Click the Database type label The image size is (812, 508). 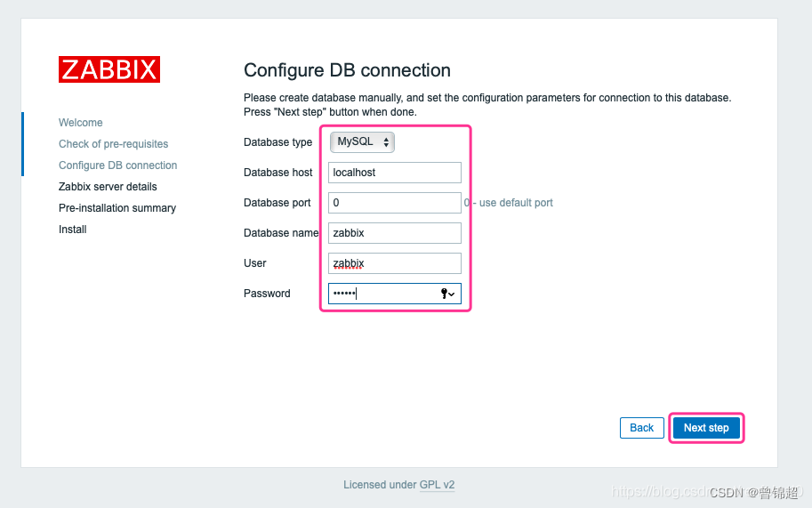(x=277, y=141)
